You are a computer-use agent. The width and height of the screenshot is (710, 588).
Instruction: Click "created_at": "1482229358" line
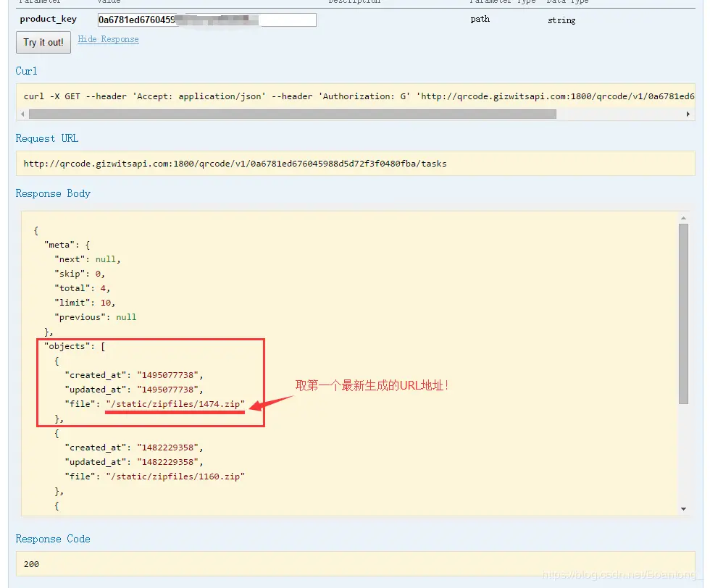click(134, 448)
